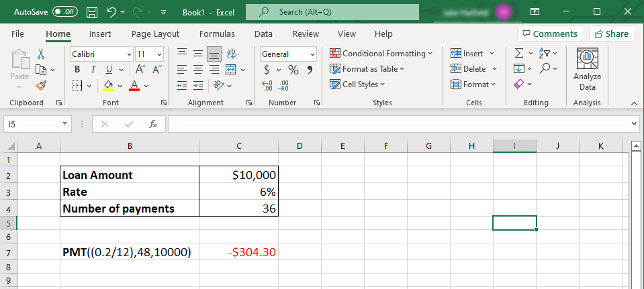Apply Comma style
Image resolution: width=644 pixels, height=289 pixels.
(x=310, y=70)
